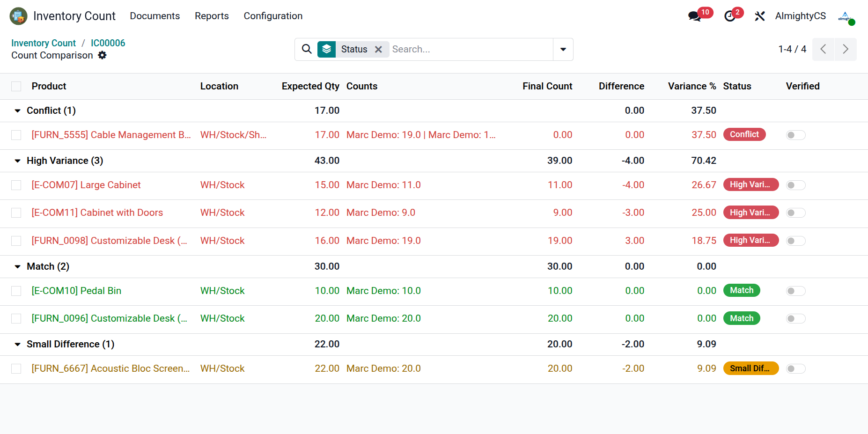868x434 pixels.
Task: Check the FURN_0096 Customizable Desk checkbox
Action: click(16, 318)
